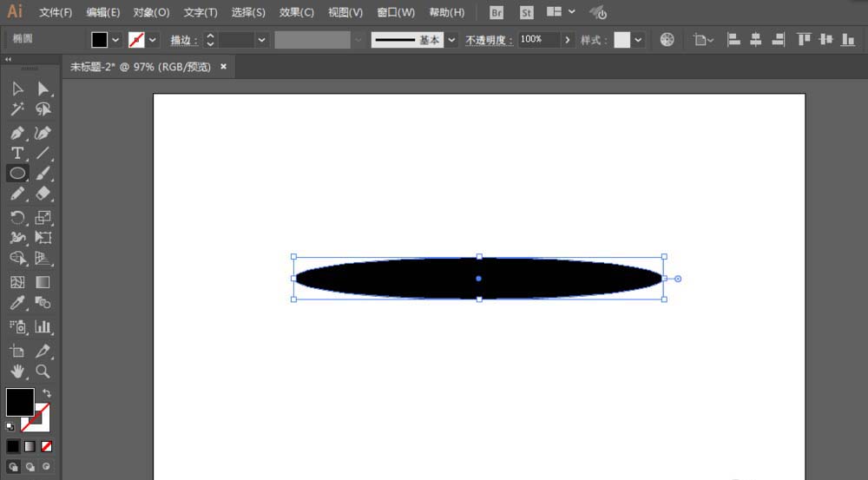Open the 窗口(W) menu
The height and width of the screenshot is (480, 868).
click(x=395, y=12)
